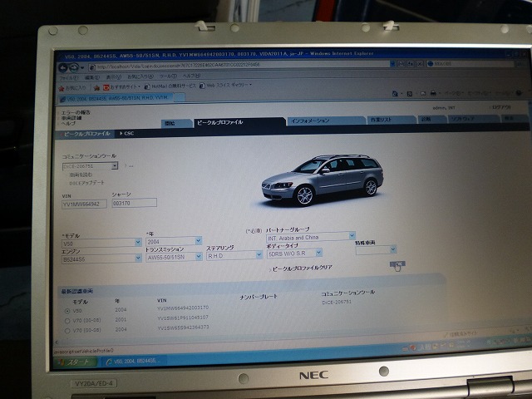Click the browser search box
This screenshot has width=532, height=399.
click(x=471, y=63)
